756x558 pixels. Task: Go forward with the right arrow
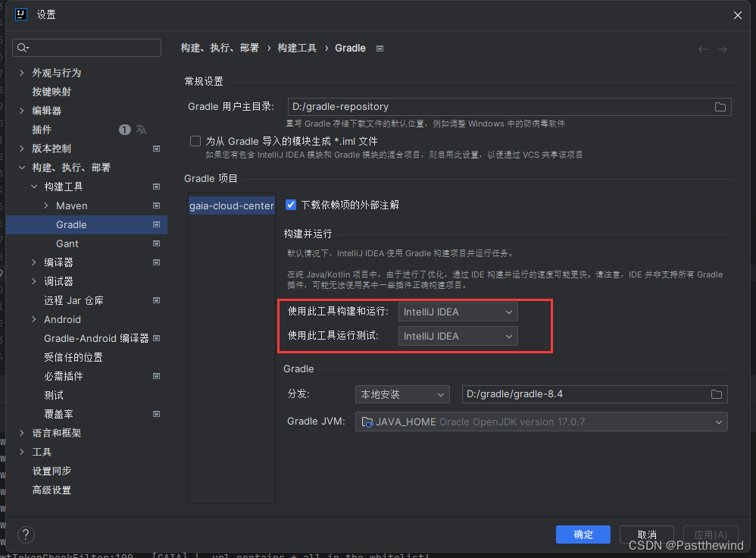pyautogui.click(x=722, y=49)
